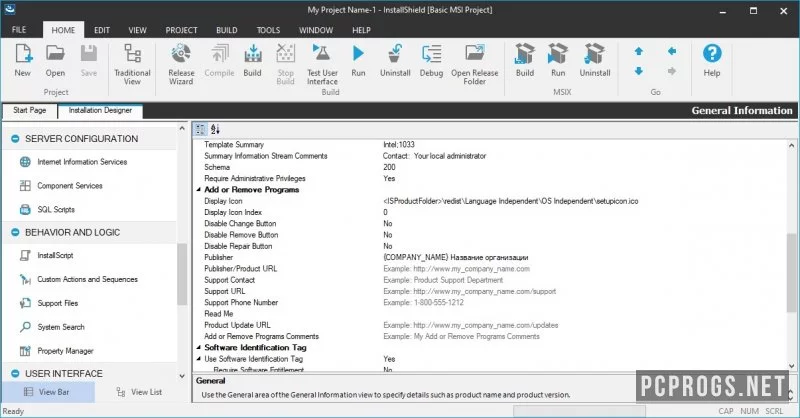800x418 pixels.
Task: Select the View List button
Action: (x=139, y=392)
